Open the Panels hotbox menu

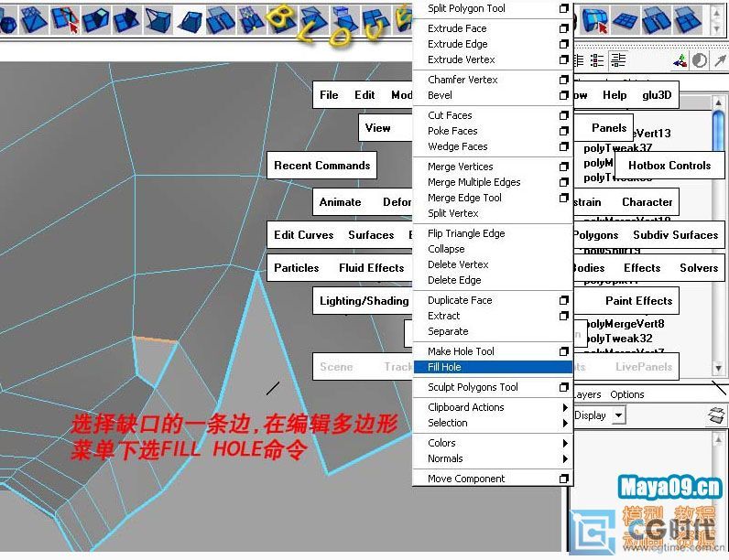(609, 128)
